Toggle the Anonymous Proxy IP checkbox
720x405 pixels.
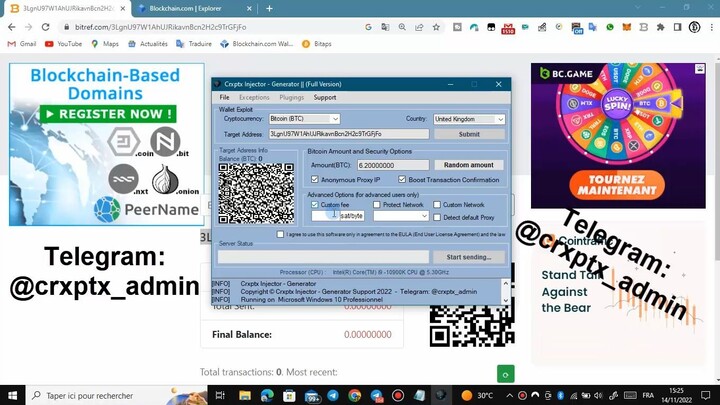click(315, 179)
